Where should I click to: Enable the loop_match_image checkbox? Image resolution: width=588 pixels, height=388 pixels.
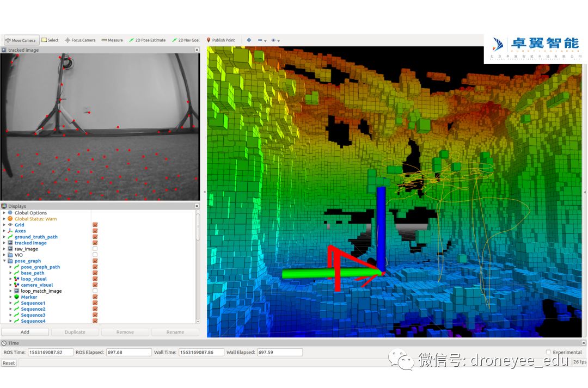pos(95,291)
